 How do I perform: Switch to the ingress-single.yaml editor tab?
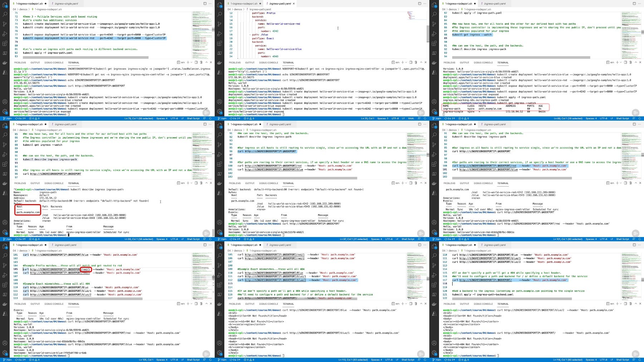pos(66,4)
